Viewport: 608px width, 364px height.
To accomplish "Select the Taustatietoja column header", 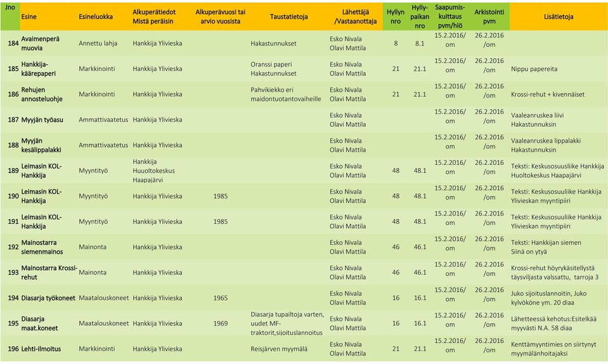I will 289,16.
